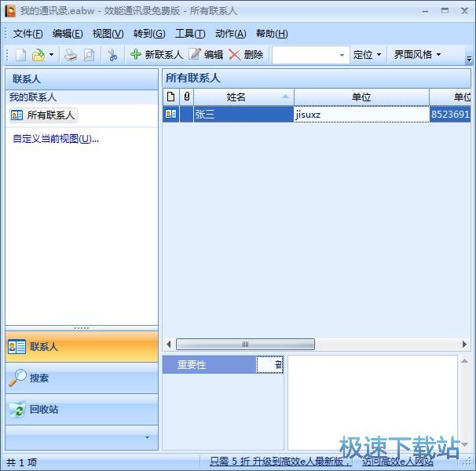Click the 访问高效e人网站 link
Viewport: 476px width, 471px height.
coord(397,462)
